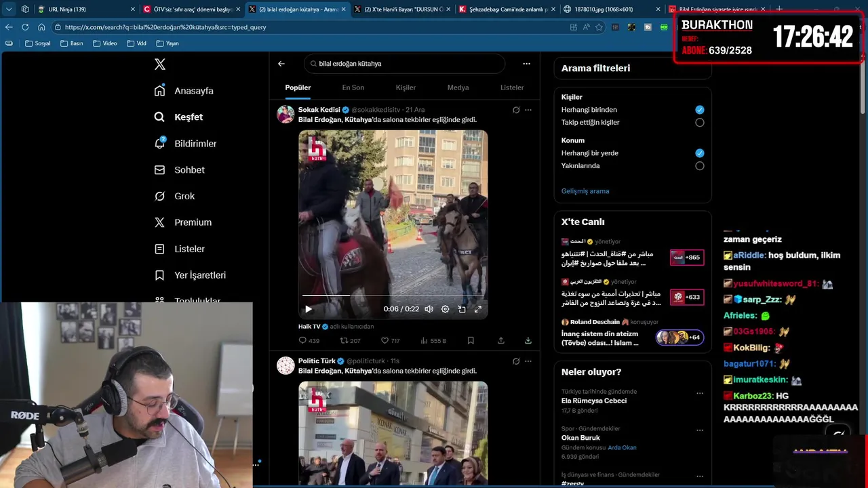Open Grok actions on Sokak Kedisi post

pyautogui.click(x=516, y=110)
